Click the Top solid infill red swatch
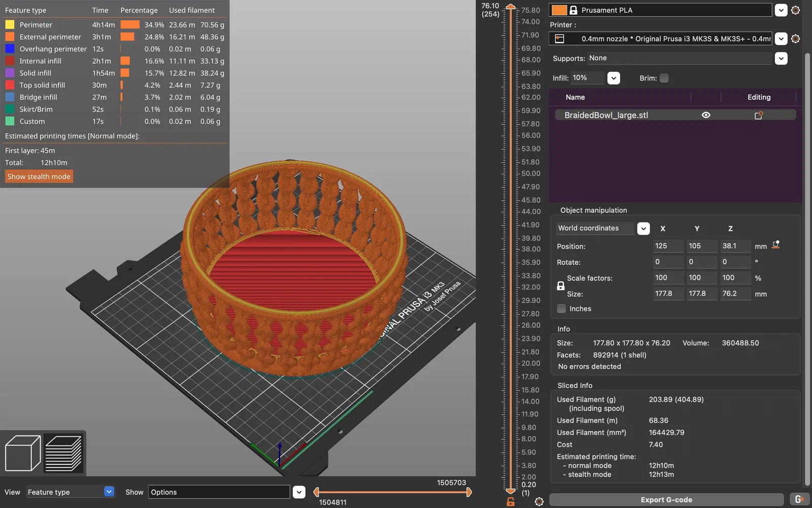The image size is (812, 508). [x=10, y=85]
